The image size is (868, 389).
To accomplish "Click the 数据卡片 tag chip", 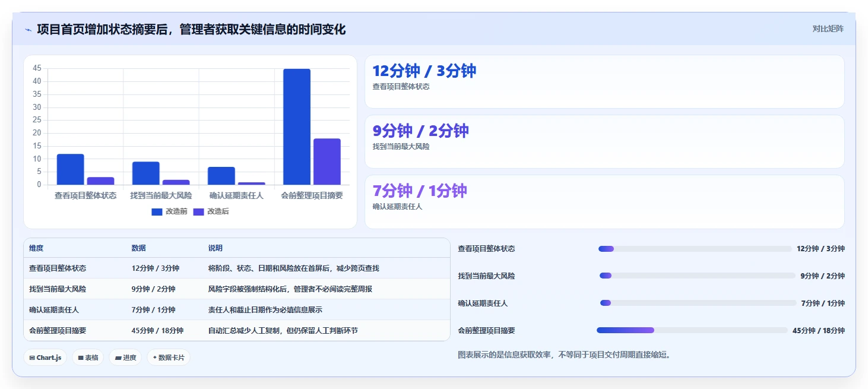I will 169,358.
